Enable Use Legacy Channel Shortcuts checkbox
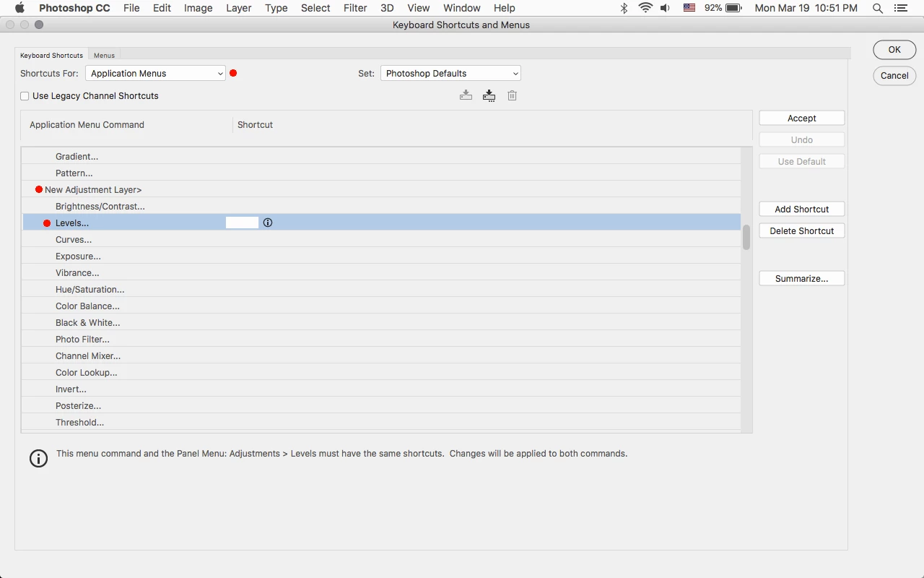Viewport: 924px width, 578px height. 25,95
